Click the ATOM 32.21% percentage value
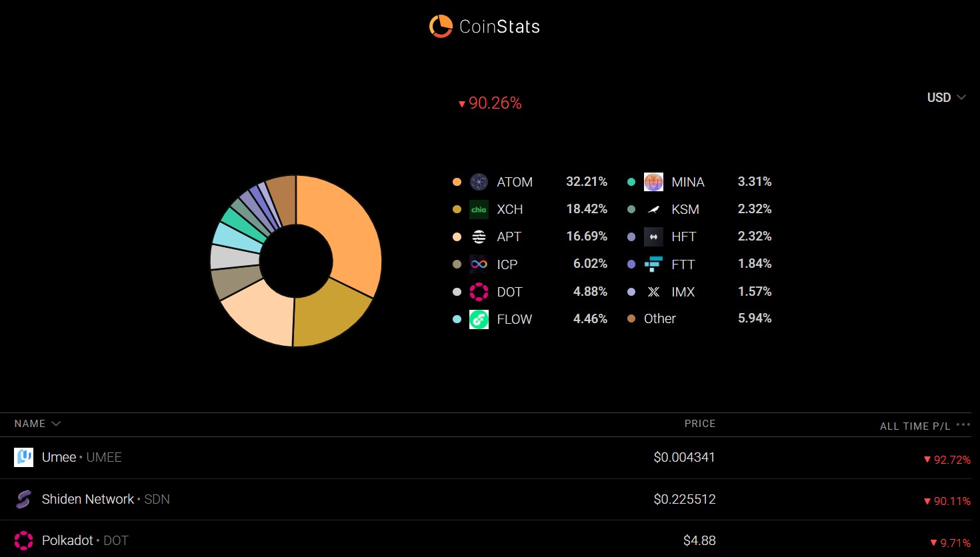The height and width of the screenshot is (557, 980). pyautogui.click(x=587, y=182)
